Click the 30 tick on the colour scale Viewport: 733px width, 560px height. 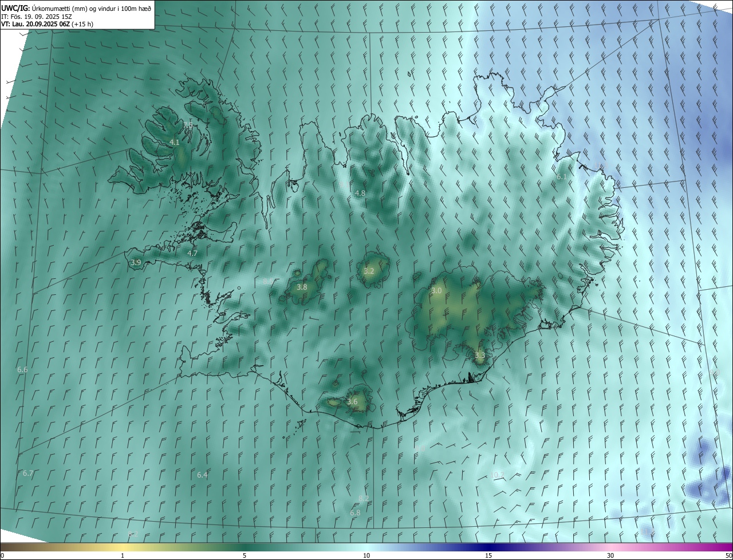pos(610,555)
